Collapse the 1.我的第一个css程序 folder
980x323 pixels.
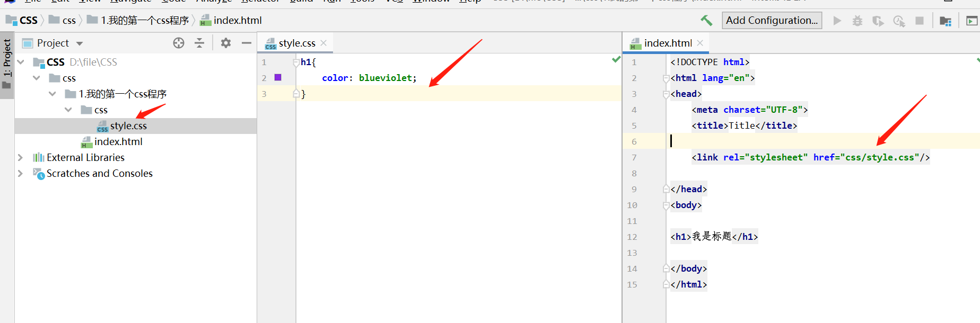[52, 94]
